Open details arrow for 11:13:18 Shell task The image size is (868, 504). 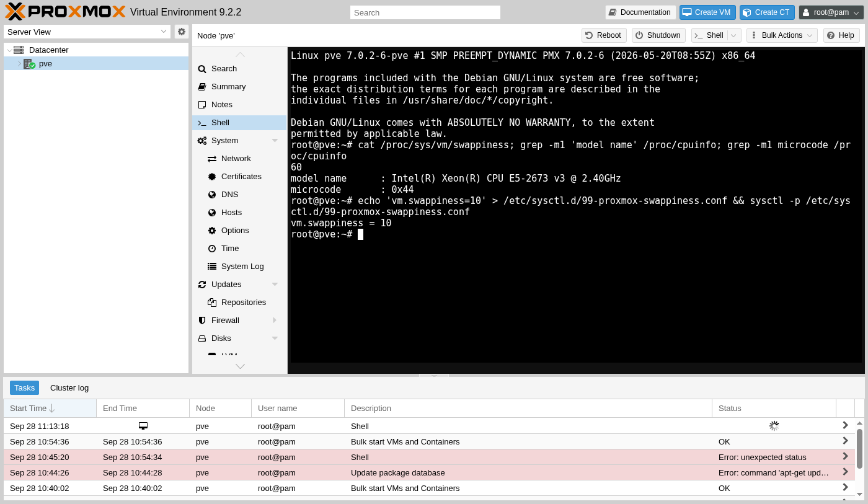845,425
